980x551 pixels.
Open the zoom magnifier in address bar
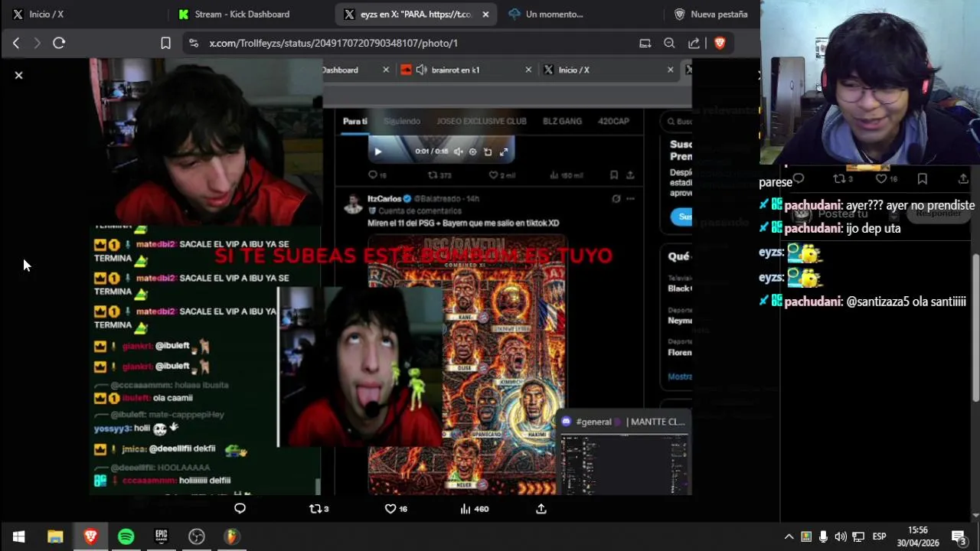tap(669, 44)
